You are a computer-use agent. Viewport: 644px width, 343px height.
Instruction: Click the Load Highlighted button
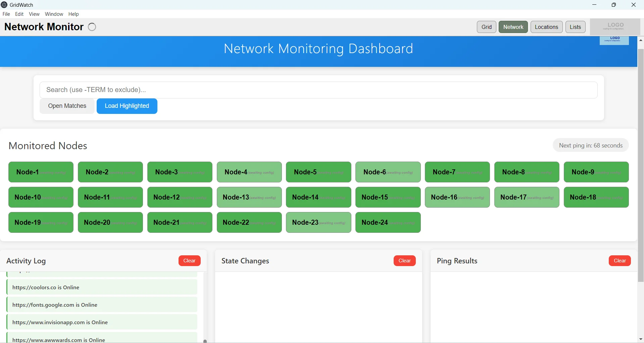pyautogui.click(x=127, y=106)
